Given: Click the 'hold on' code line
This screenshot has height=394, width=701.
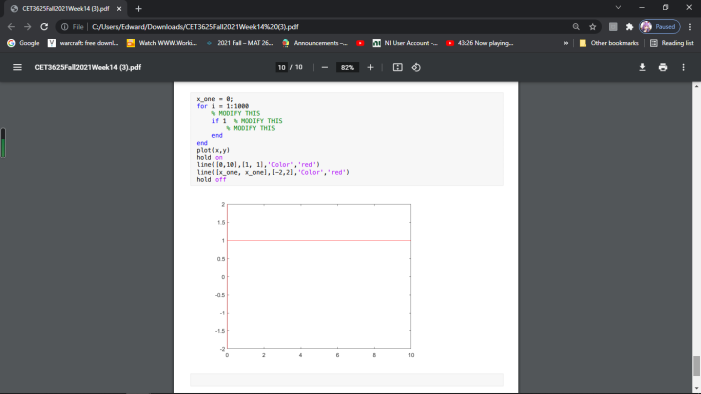Looking at the screenshot, I should pos(209,157).
